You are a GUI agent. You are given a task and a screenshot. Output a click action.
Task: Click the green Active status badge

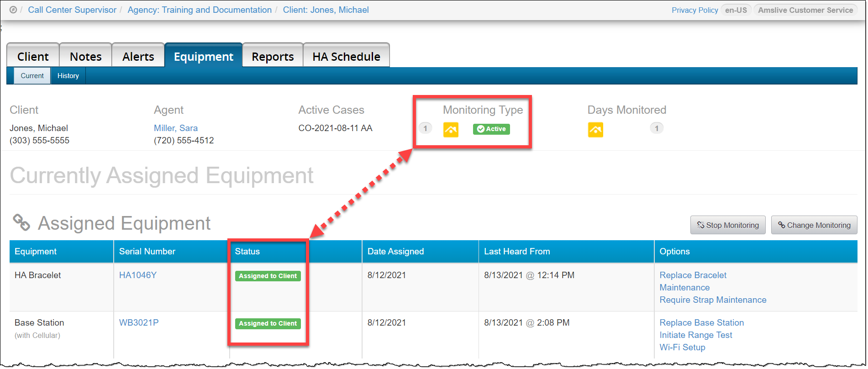tap(491, 129)
